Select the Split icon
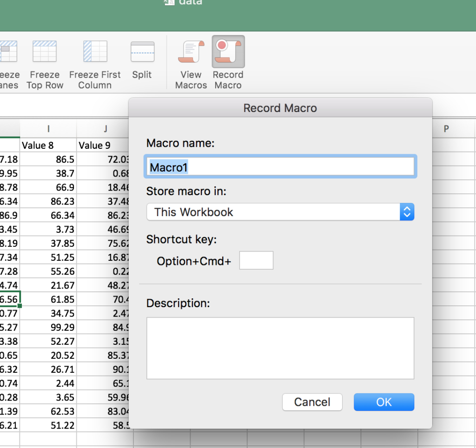 tap(142, 51)
